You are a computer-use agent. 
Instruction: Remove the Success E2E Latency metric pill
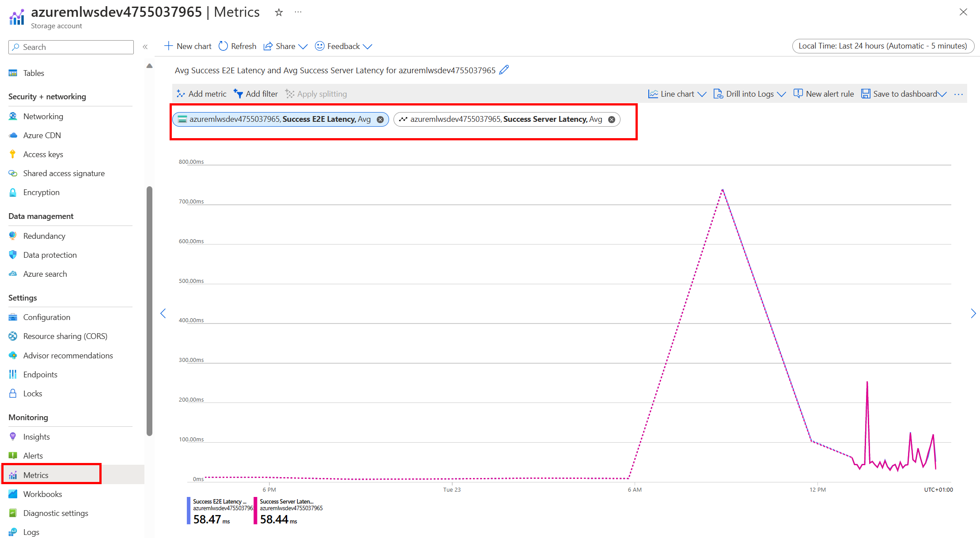point(380,120)
